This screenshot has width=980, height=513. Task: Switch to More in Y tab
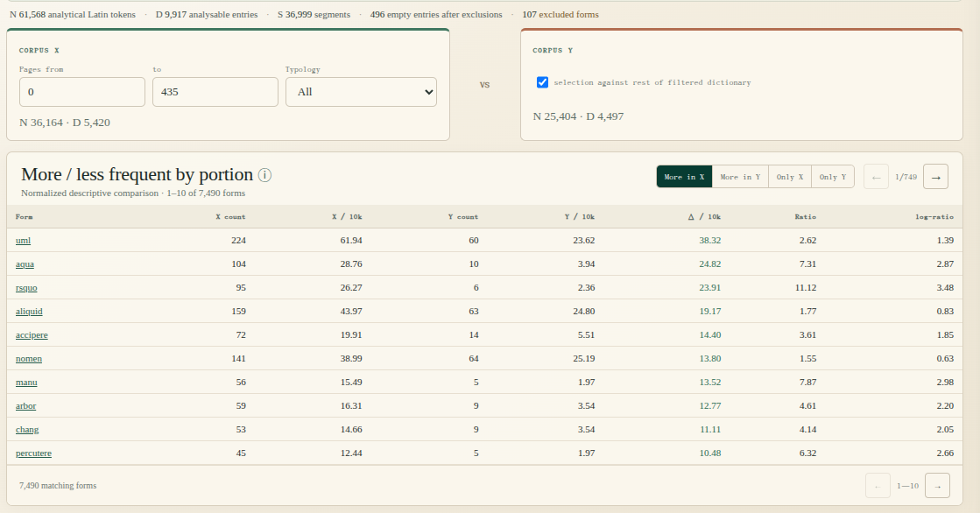pos(740,177)
